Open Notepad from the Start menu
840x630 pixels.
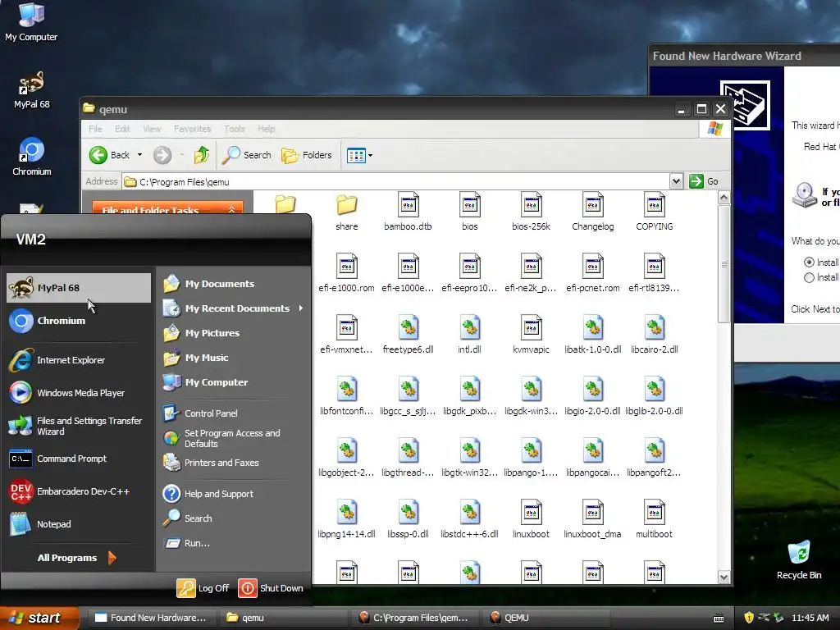point(79,524)
